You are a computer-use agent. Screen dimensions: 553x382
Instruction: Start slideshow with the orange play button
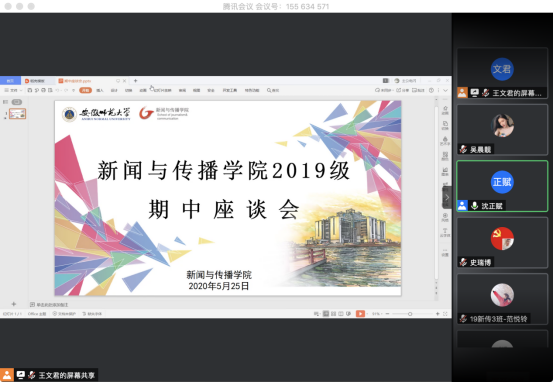tap(360, 314)
